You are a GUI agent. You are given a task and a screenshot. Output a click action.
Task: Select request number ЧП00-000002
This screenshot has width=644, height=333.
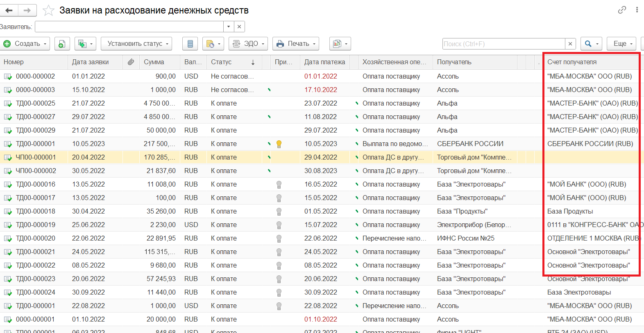tap(36, 171)
